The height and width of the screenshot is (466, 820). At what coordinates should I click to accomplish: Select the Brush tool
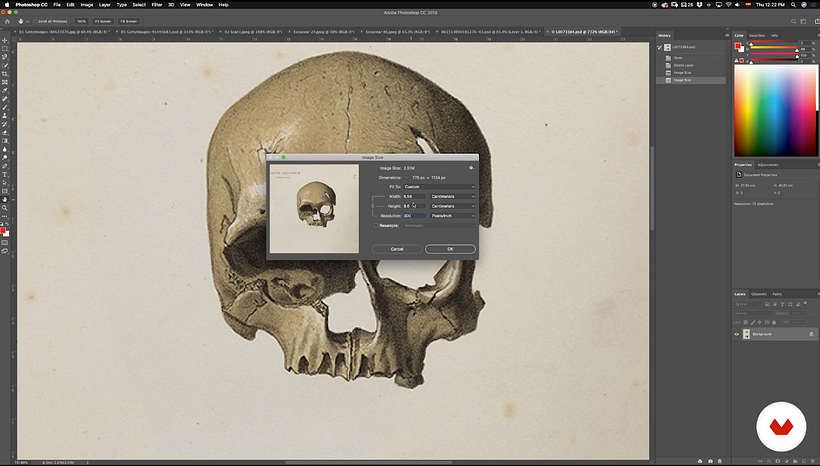tap(5, 107)
